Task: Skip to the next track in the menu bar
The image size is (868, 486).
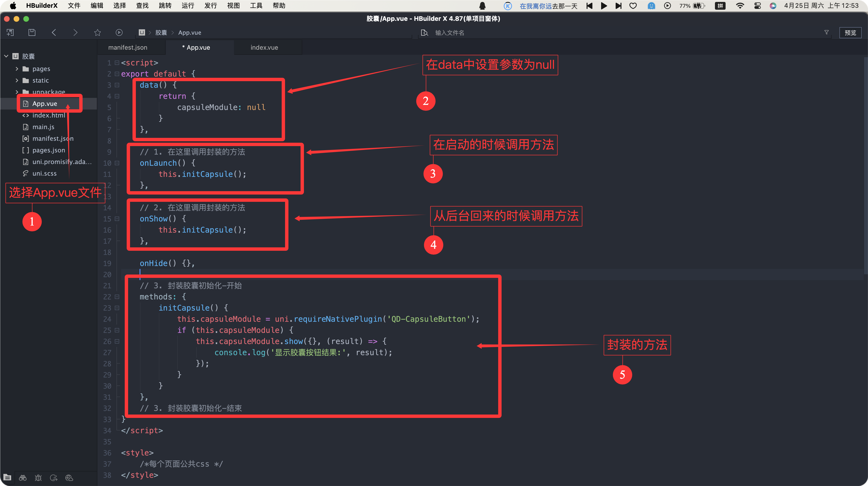Action: pos(618,6)
